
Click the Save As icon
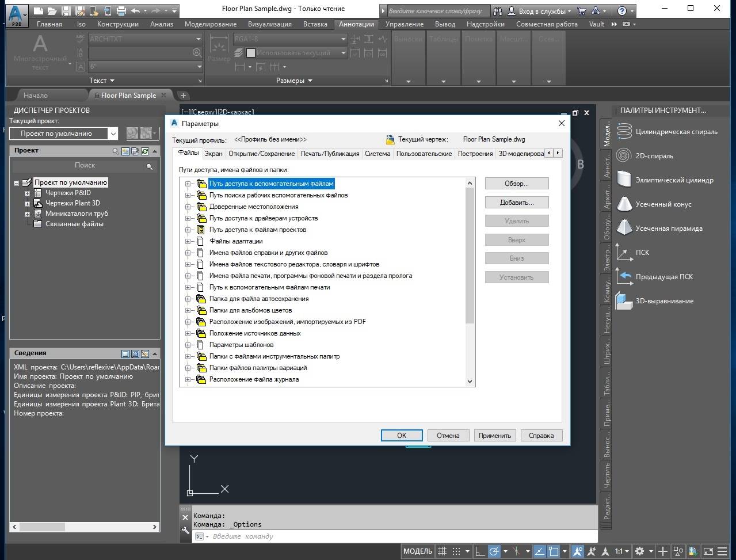(x=79, y=10)
